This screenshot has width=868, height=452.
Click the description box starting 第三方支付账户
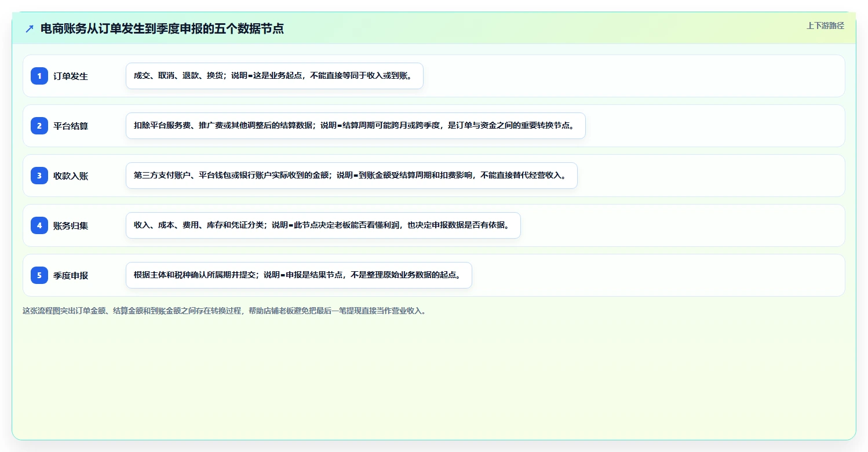point(352,176)
